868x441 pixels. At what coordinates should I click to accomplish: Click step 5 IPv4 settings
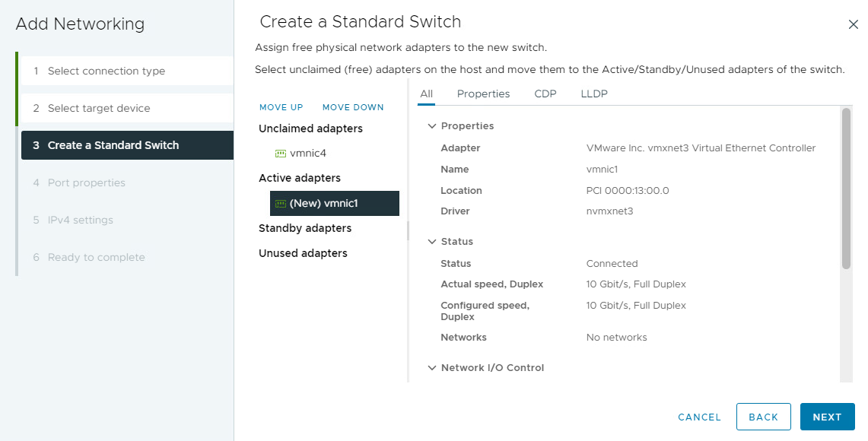point(127,220)
